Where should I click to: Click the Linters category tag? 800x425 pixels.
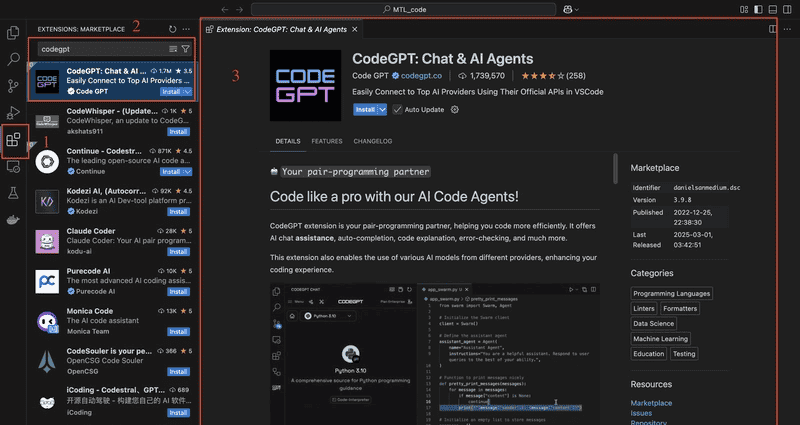644,309
